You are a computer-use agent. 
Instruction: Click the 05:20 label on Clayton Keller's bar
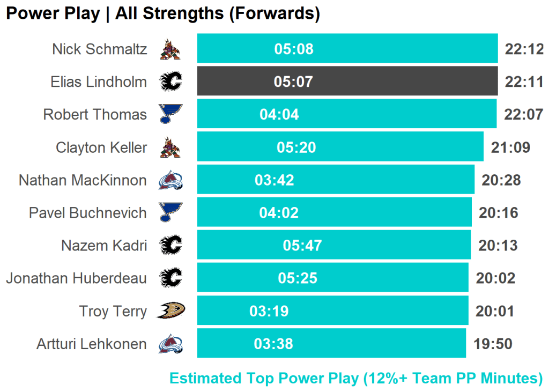296,147
